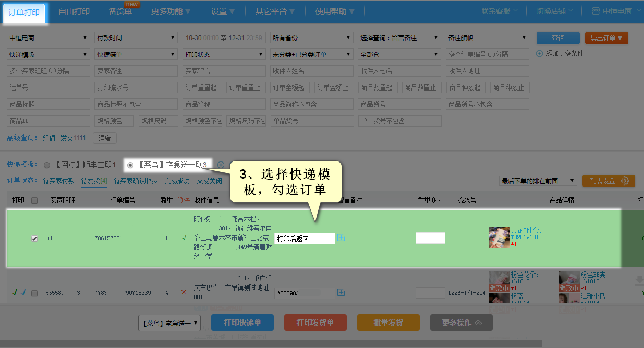Screen dimensions: 644x348
Task: Open the 设置 menu
Action: (x=223, y=11)
